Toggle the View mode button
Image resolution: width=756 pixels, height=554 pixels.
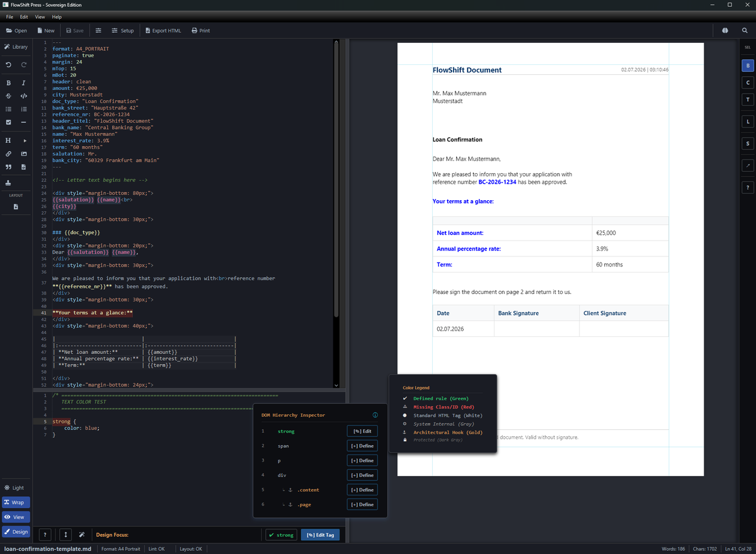(16, 517)
